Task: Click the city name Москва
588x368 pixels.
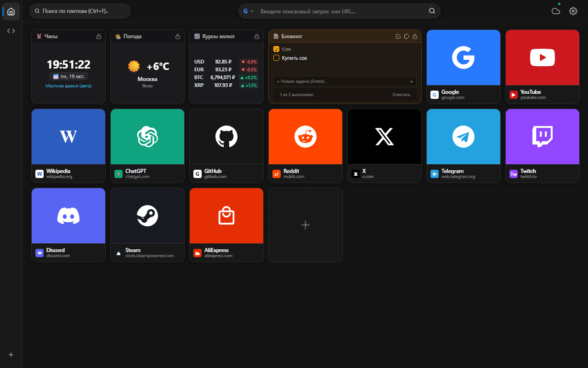Action: tap(147, 79)
